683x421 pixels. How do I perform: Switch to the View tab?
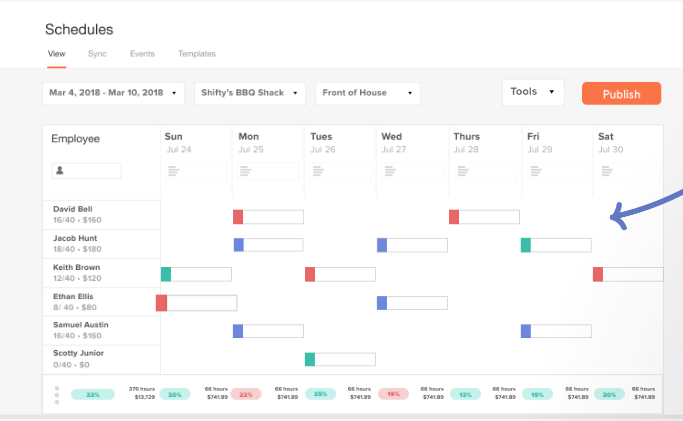pos(57,54)
